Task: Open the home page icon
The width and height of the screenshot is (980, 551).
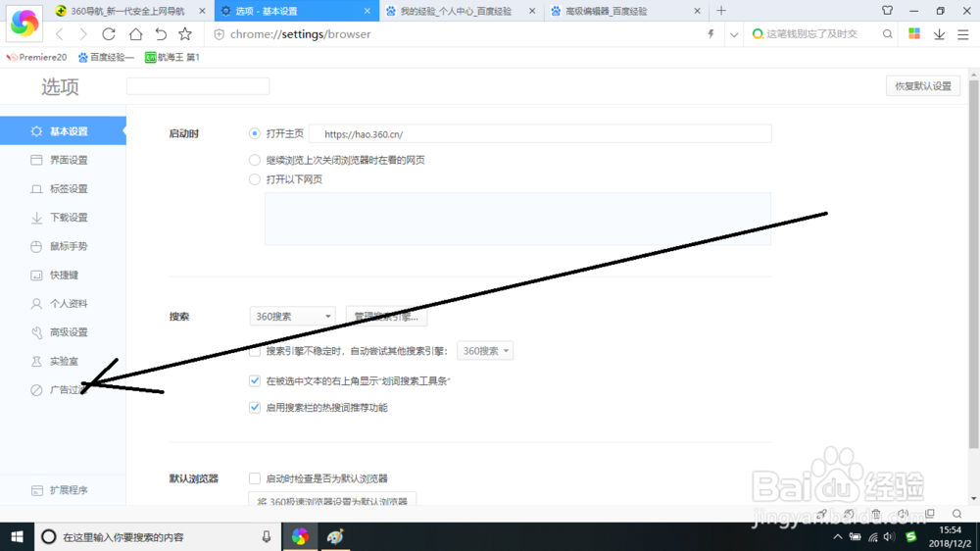Action: click(x=135, y=34)
